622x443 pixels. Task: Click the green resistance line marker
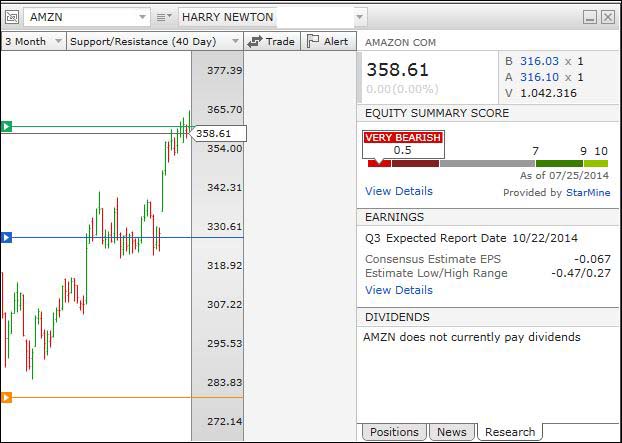coord(6,127)
